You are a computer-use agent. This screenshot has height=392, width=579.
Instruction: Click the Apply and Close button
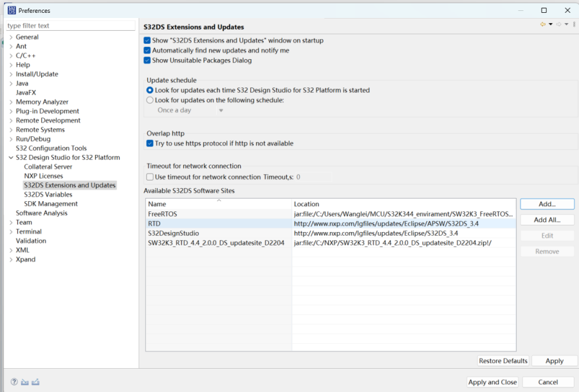(x=492, y=382)
